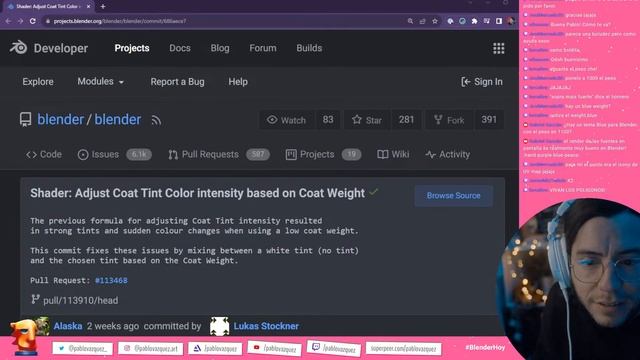Open Alaska's author profile link
The image size is (640, 360).
68,326
